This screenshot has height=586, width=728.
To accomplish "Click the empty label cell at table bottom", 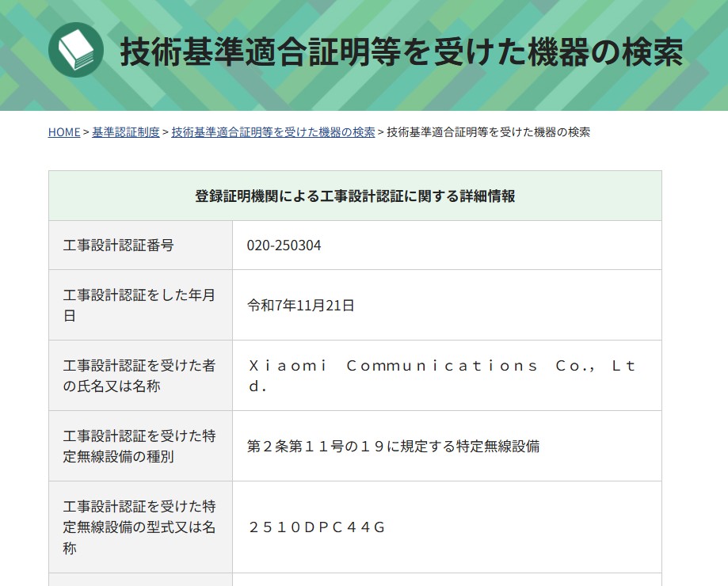I will [140, 580].
